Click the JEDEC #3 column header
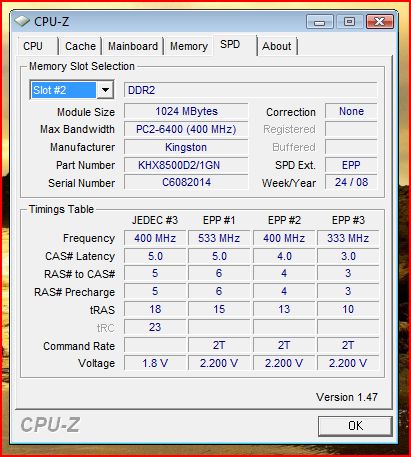 [x=155, y=220]
